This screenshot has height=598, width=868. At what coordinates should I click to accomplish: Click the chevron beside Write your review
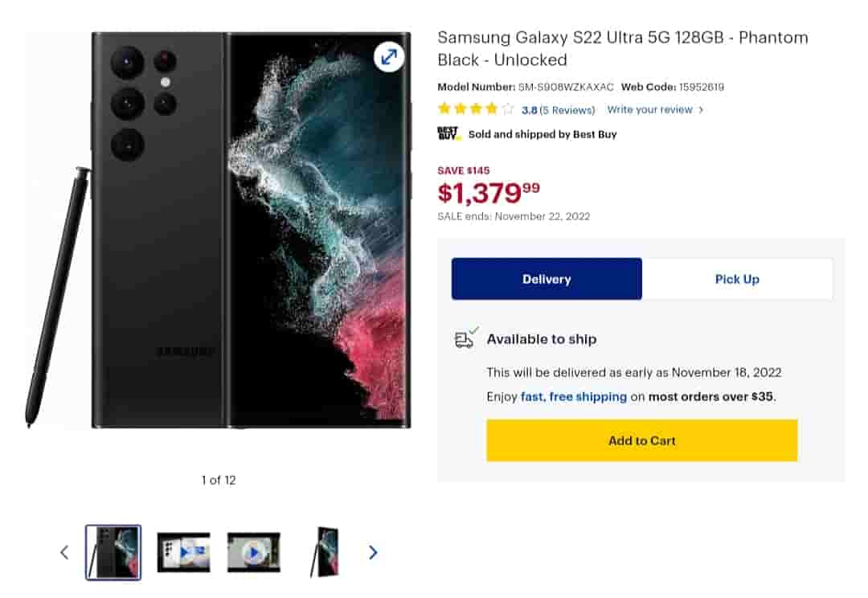pos(701,110)
